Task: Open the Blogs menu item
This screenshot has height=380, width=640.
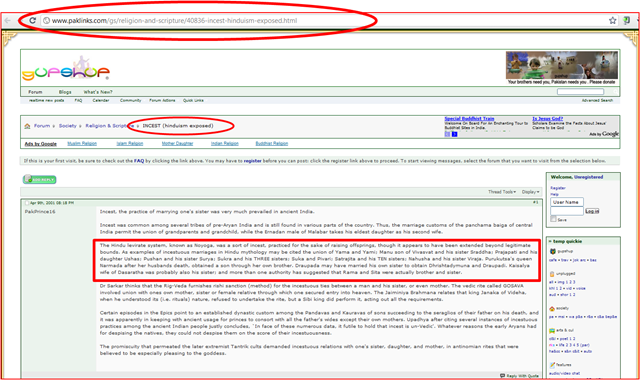Action: point(65,92)
